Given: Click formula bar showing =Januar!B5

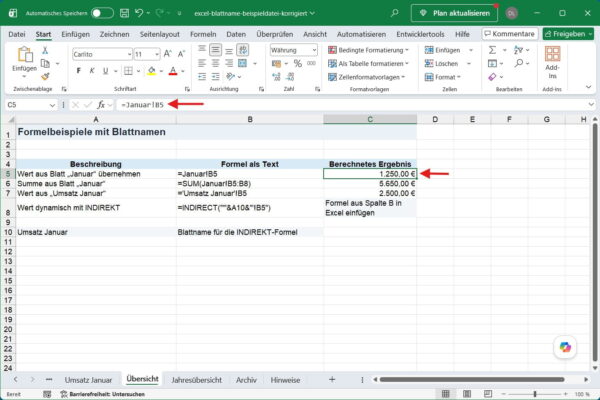Looking at the screenshot, I should pyautogui.click(x=352, y=104).
